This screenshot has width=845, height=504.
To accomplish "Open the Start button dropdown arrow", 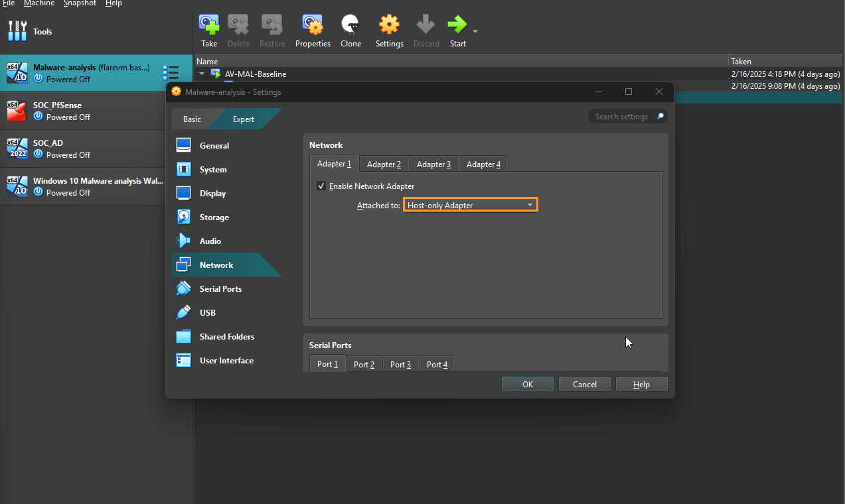I will point(475,31).
